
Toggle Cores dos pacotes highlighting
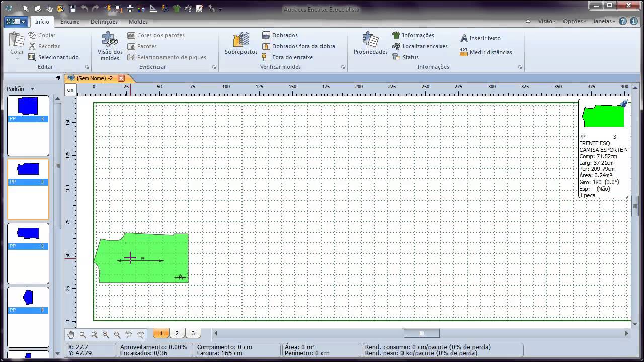point(156,35)
